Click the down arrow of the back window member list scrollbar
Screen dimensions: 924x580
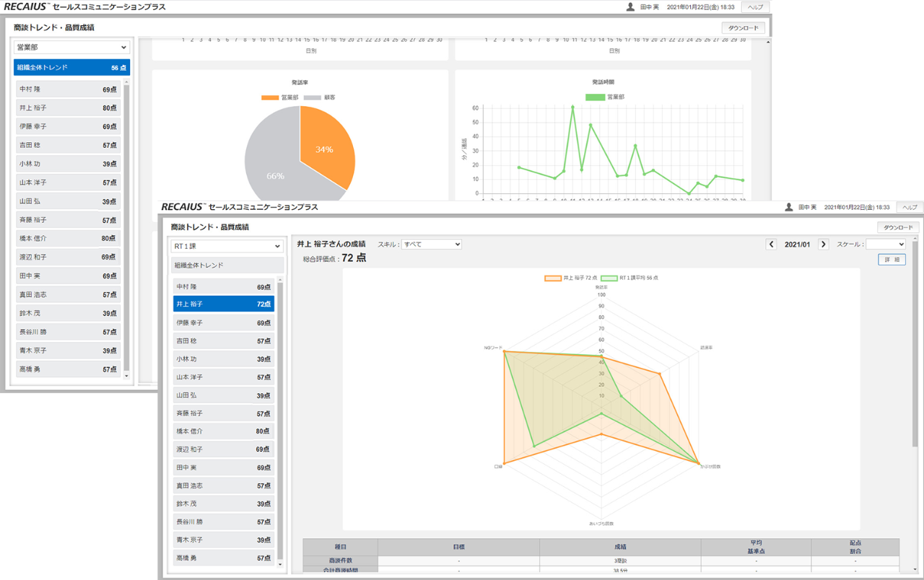click(126, 376)
